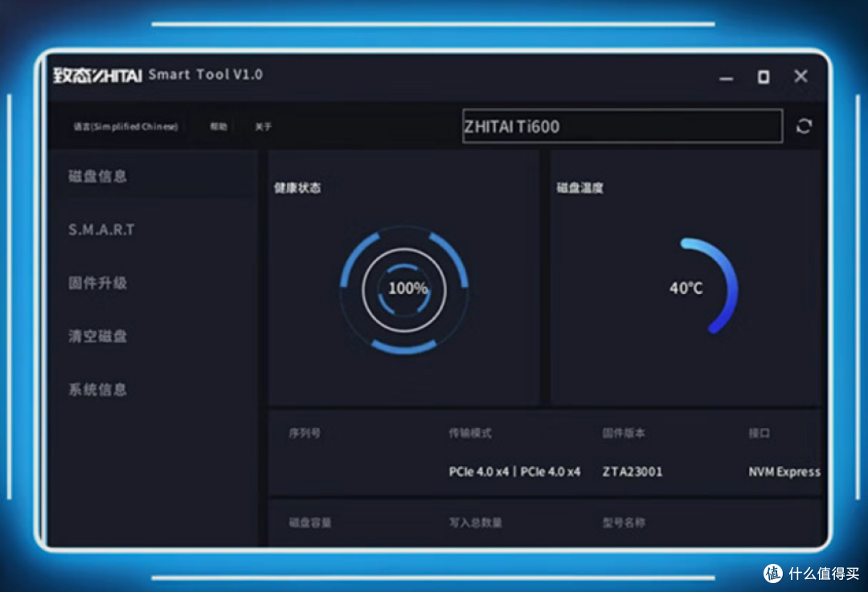Open the 系统信息 system info tab

(97, 390)
